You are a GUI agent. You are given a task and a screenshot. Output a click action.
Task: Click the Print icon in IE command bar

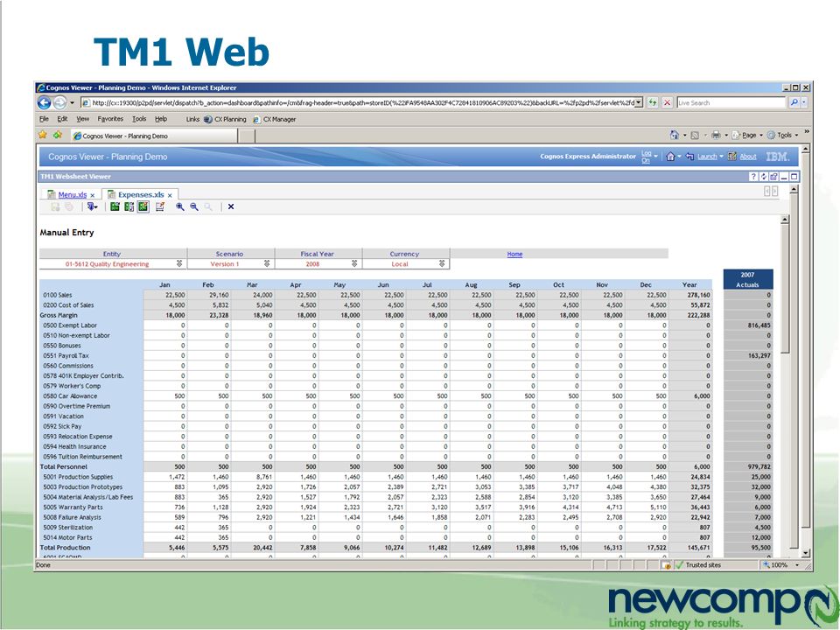[x=717, y=135]
